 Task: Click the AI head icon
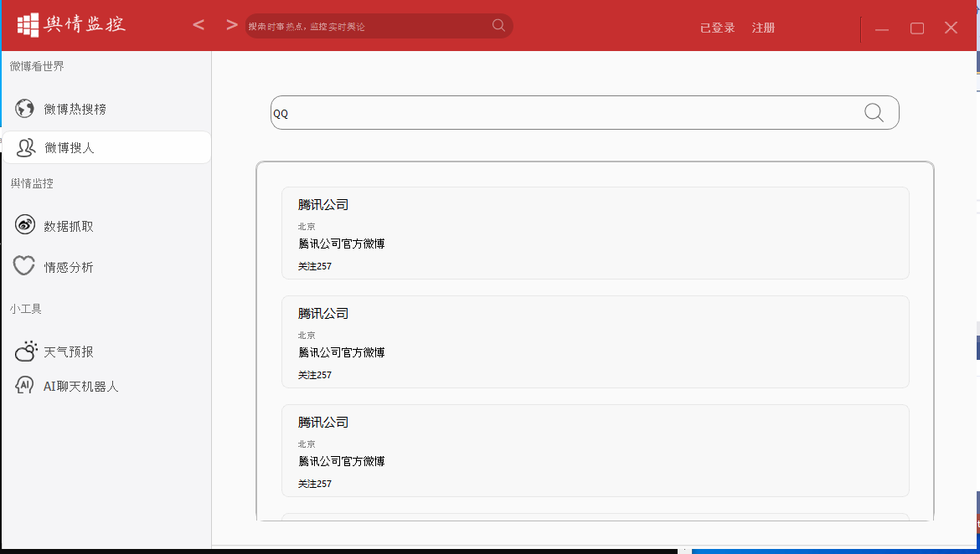pyautogui.click(x=23, y=385)
